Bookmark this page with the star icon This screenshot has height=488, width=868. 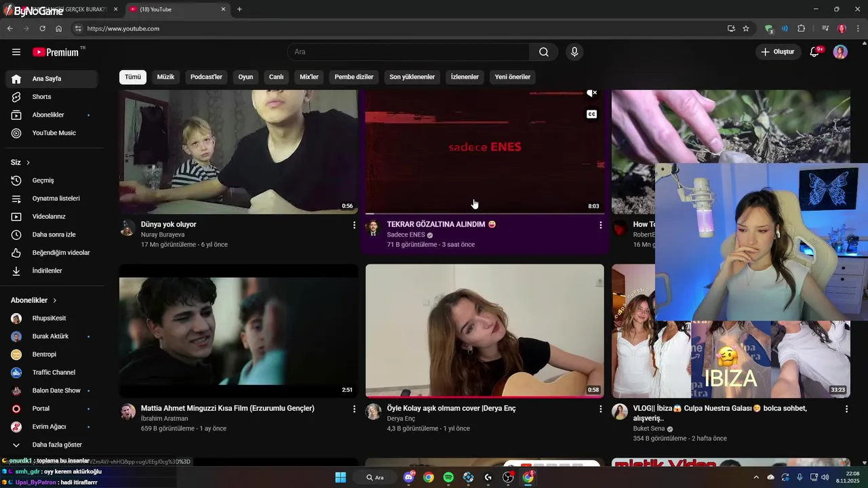coord(746,28)
